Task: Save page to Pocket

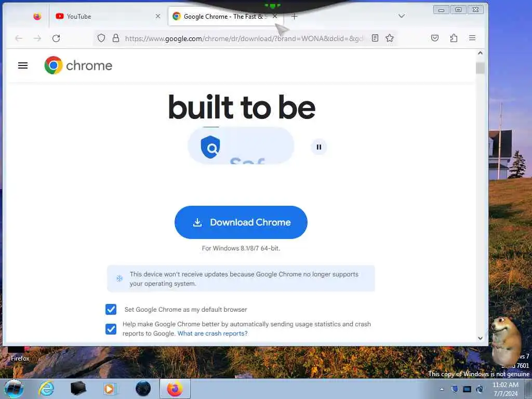Action: (x=435, y=38)
